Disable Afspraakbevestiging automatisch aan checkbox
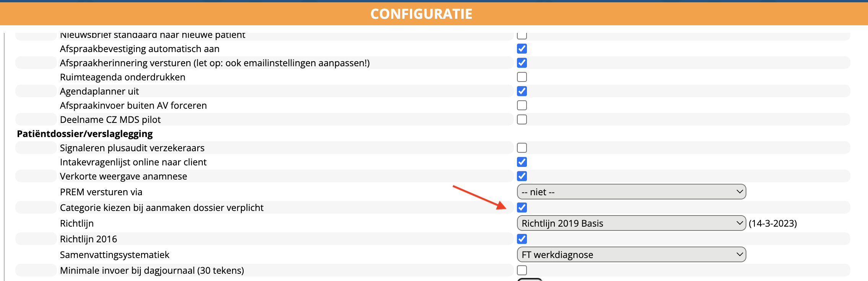The height and width of the screenshot is (281, 868). tap(522, 49)
